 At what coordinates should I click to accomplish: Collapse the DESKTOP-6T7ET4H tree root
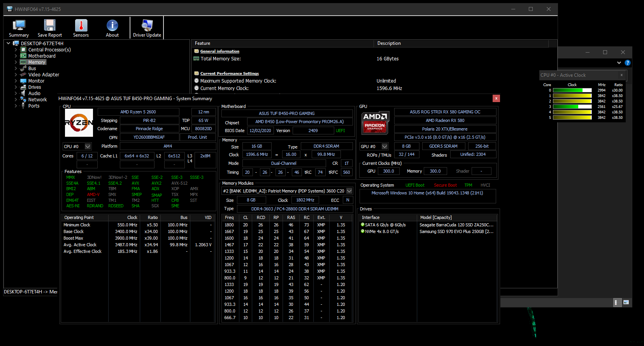click(9, 43)
